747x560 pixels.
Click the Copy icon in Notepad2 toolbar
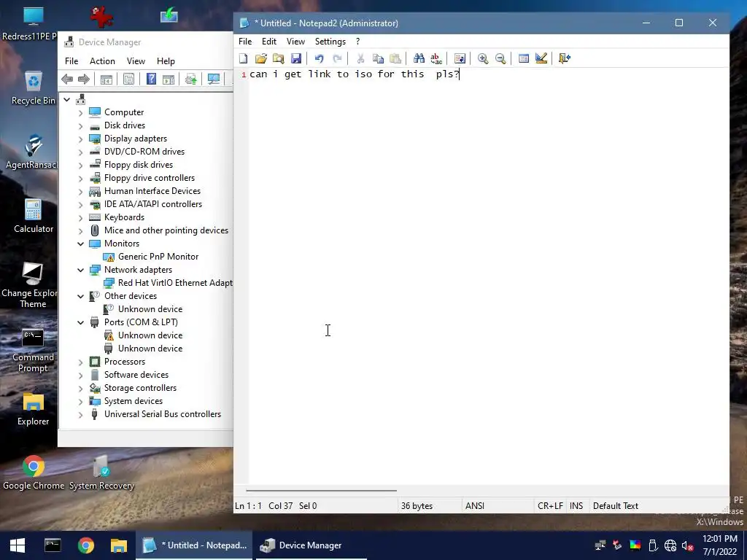click(x=378, y=58)
